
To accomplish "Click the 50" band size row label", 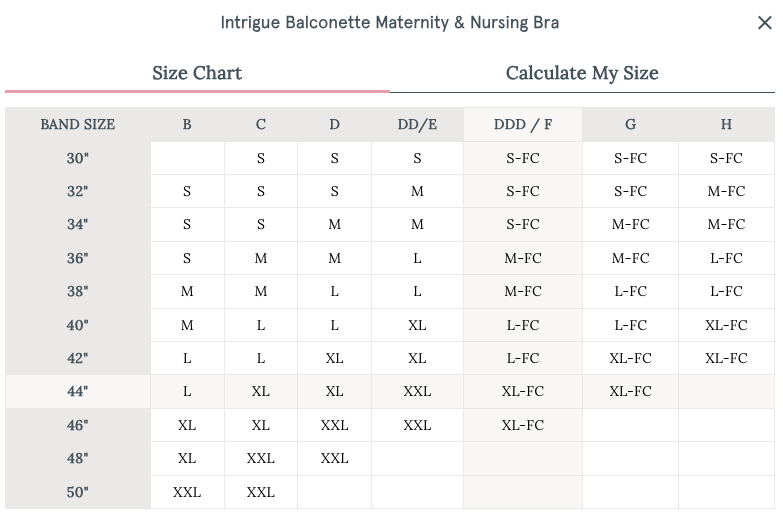I will (x=78, y=492).
